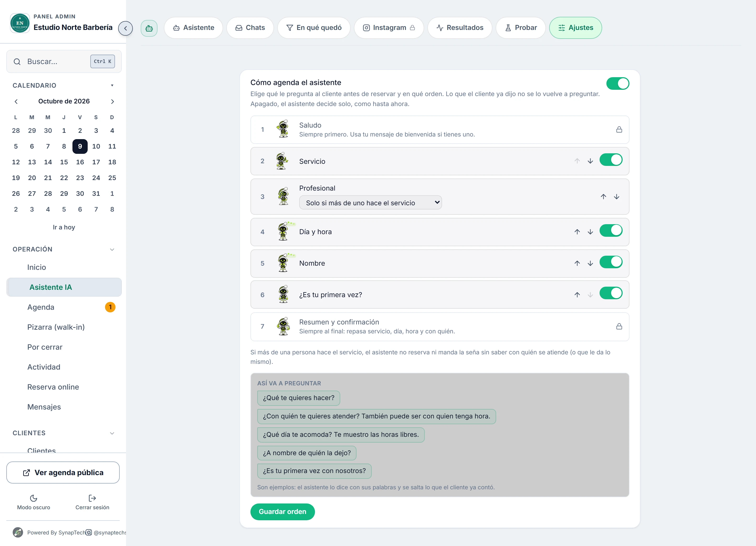Move Profesional step down

coord(617,197)
